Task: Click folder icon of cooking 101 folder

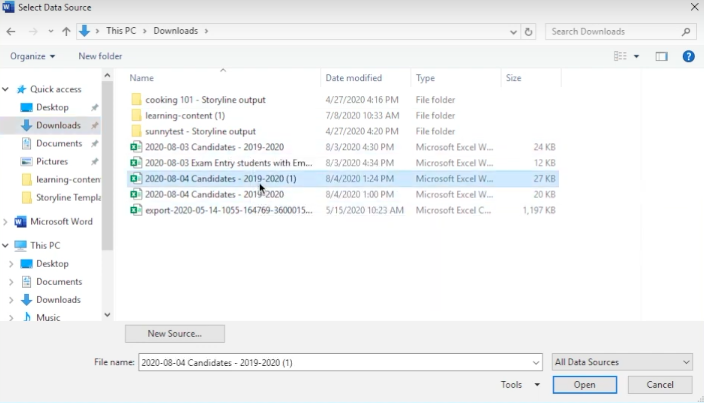Action: [x=136, y=99]
